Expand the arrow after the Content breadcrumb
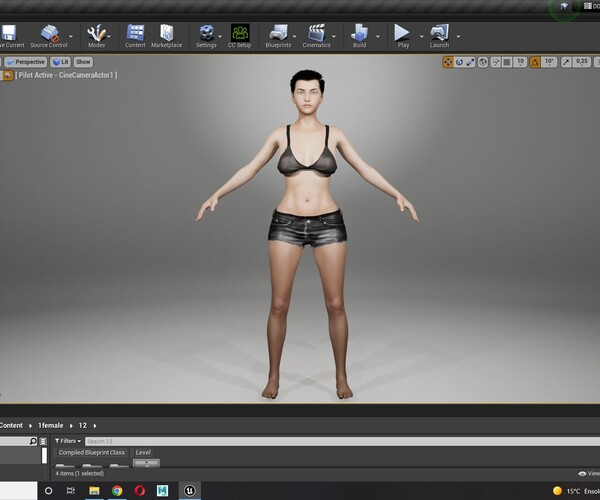Viewport: 600px width, 500px height. pyautogui.click(x=30, y=426)
